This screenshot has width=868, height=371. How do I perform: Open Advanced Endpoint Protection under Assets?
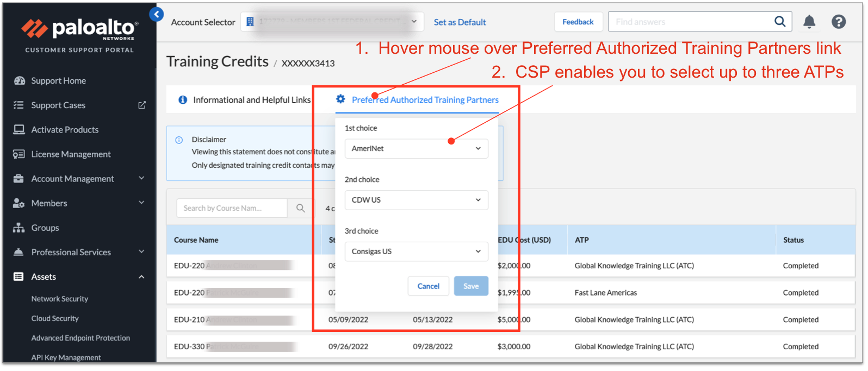[x=80, y=338]
